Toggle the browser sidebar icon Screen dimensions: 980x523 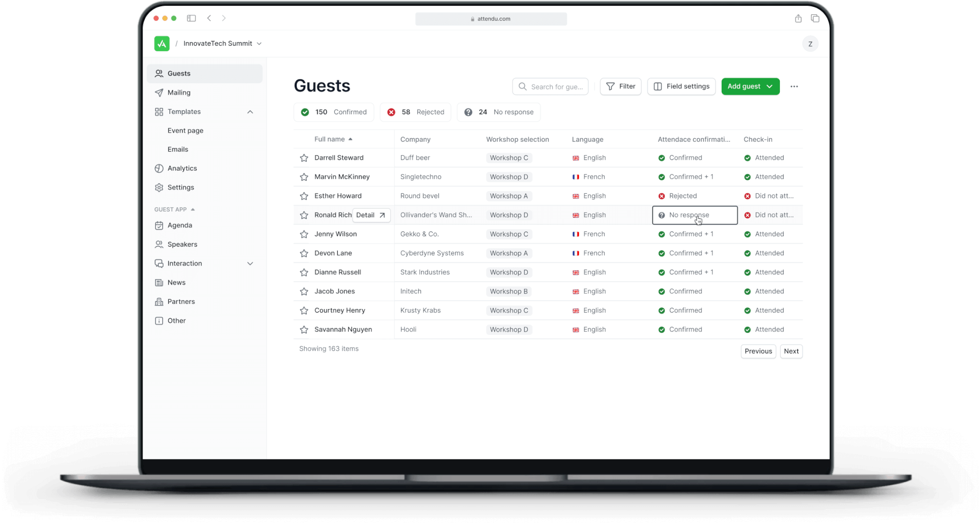[x=191, y=18]
